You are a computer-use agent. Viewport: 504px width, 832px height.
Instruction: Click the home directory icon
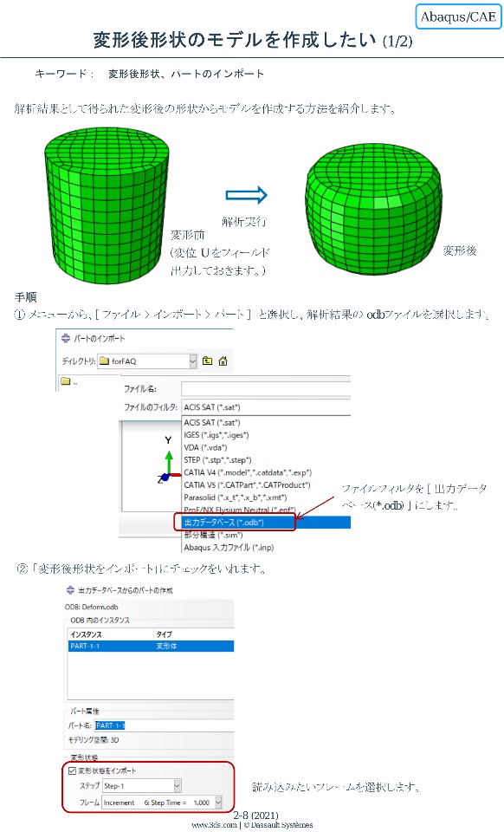(223, 361)
